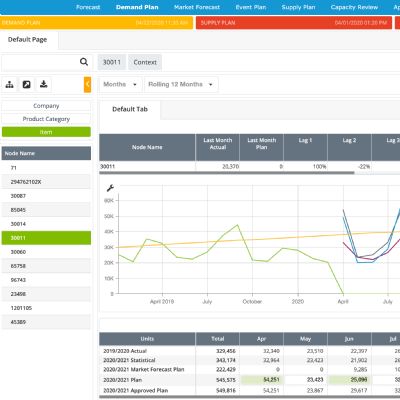Select node 30087 in the list
The width and height of the screenshot is (400, 400).
pos(46,196)
